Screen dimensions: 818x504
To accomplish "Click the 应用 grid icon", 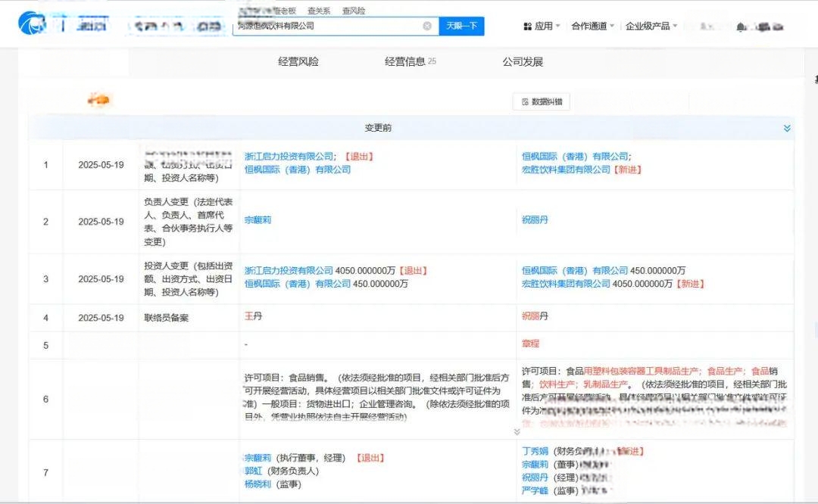I will point(527,26).
